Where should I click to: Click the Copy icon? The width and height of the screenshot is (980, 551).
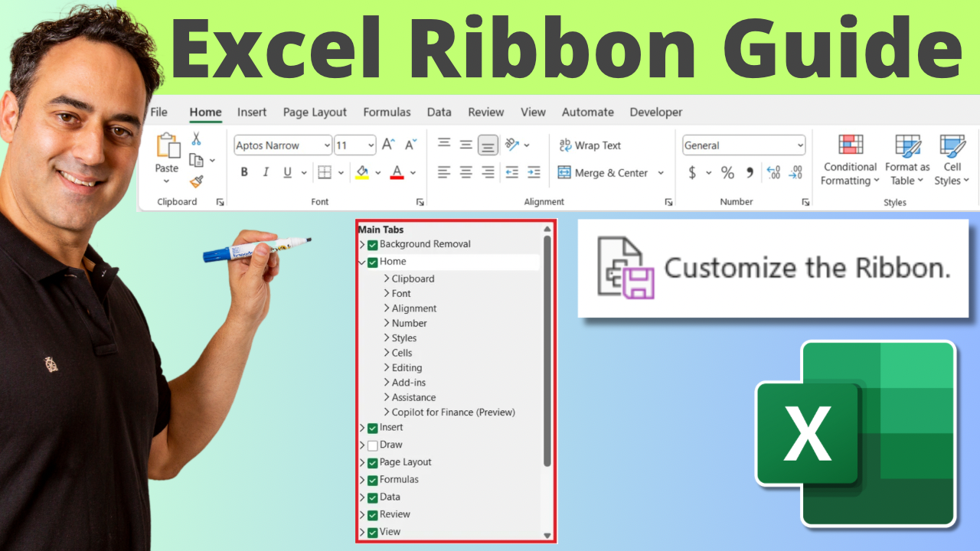pos(196,160)
